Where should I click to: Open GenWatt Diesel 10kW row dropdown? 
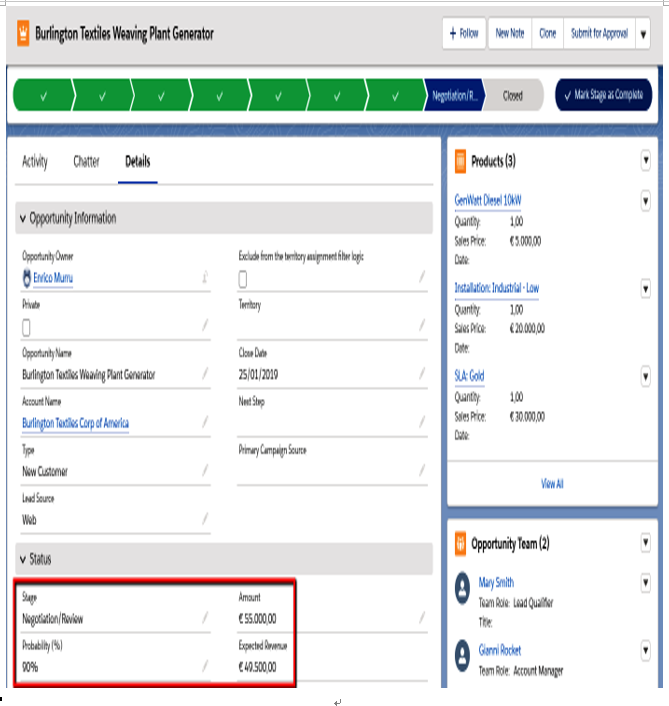click(x=646, y=201)
